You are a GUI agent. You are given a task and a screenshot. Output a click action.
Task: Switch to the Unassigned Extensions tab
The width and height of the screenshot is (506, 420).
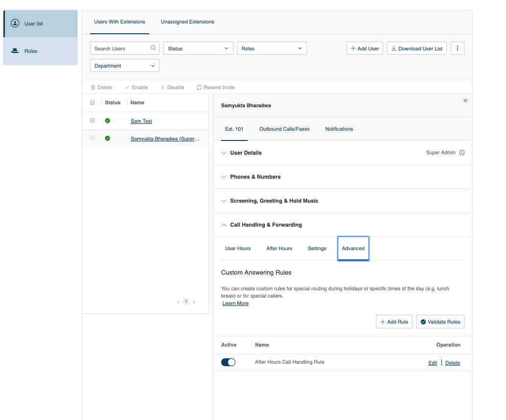(187, 22)
